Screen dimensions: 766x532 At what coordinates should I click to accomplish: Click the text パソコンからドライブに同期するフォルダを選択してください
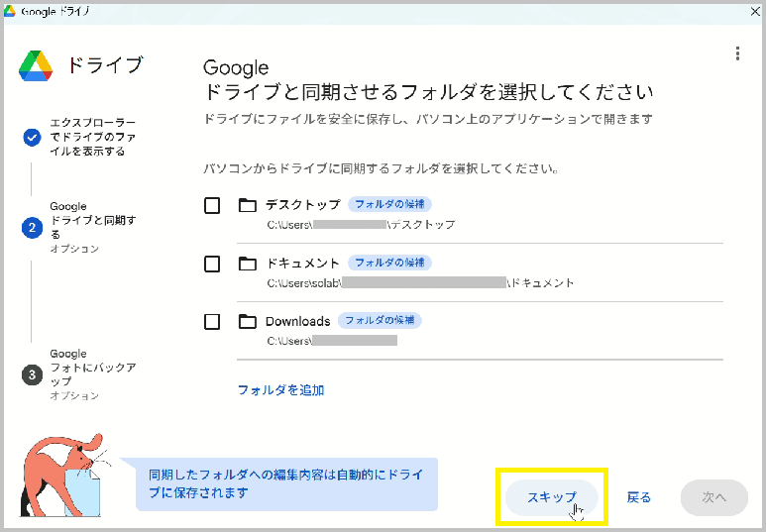tap(382, 169)
